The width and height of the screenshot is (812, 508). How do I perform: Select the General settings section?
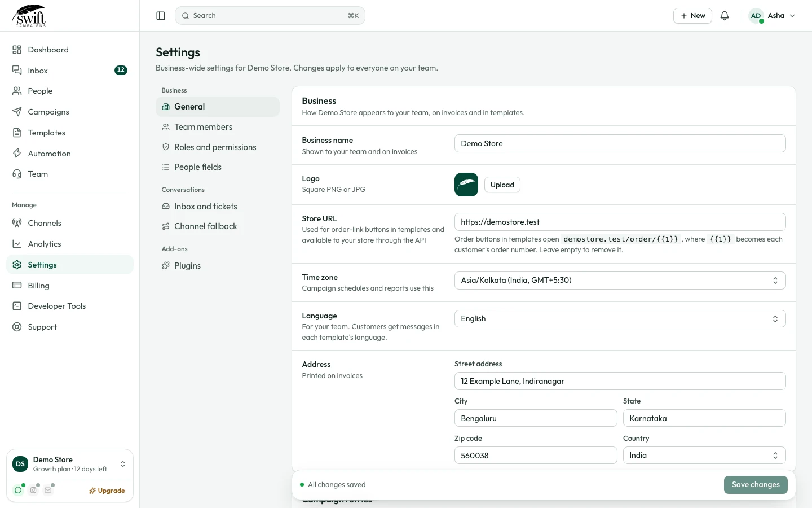pyautogui.click(x=218, y=107)
